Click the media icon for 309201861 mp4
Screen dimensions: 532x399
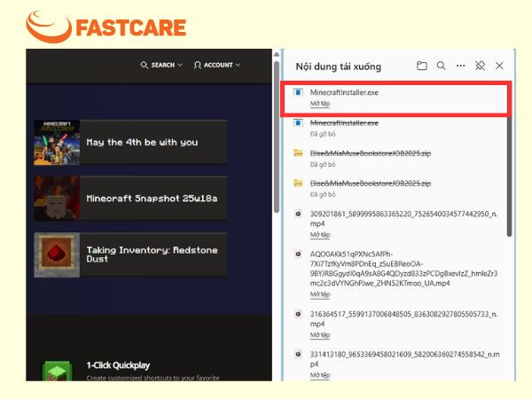(298, 214)
